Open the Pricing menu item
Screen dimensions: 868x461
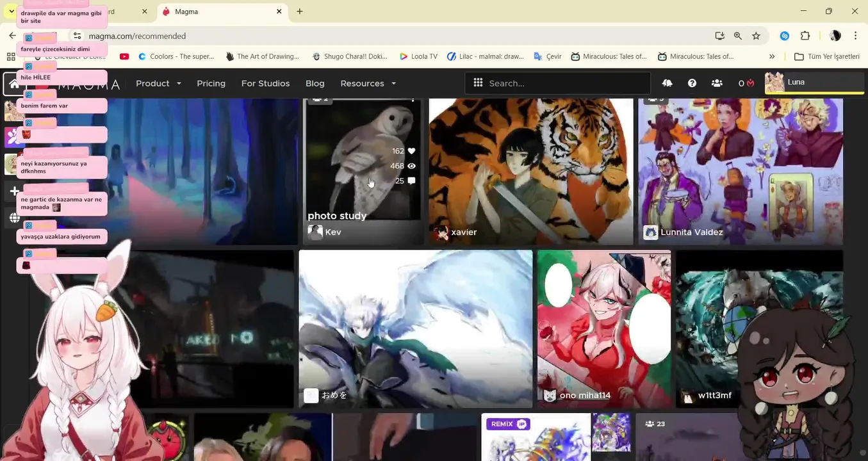(211, 83)
